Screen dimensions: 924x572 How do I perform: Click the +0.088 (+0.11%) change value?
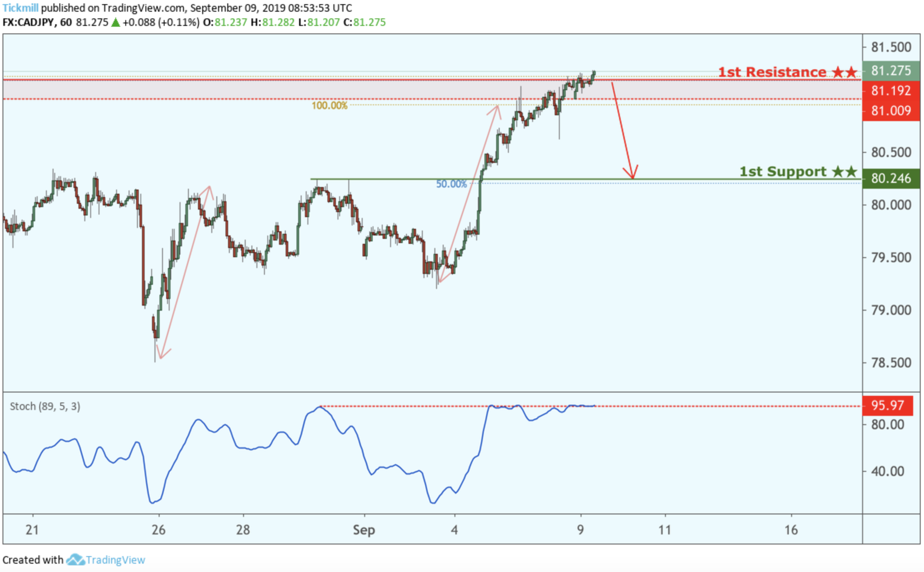coord(161,22)
